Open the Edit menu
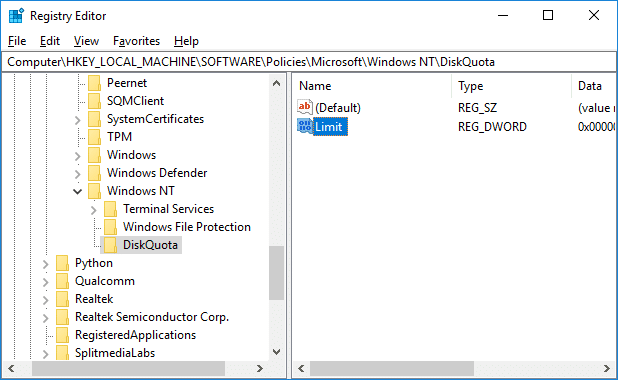Screen dimensions: 618x380 (50, 41)
